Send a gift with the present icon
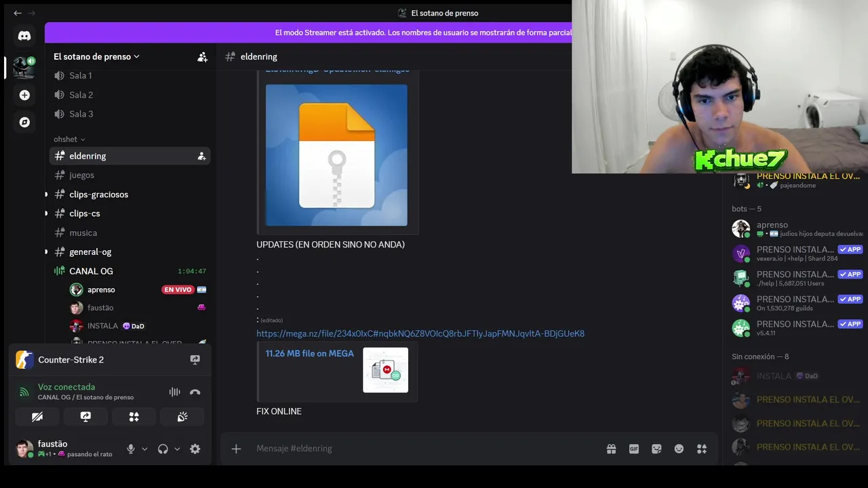This screenshot has width=868, height=488. pos(611,449)
